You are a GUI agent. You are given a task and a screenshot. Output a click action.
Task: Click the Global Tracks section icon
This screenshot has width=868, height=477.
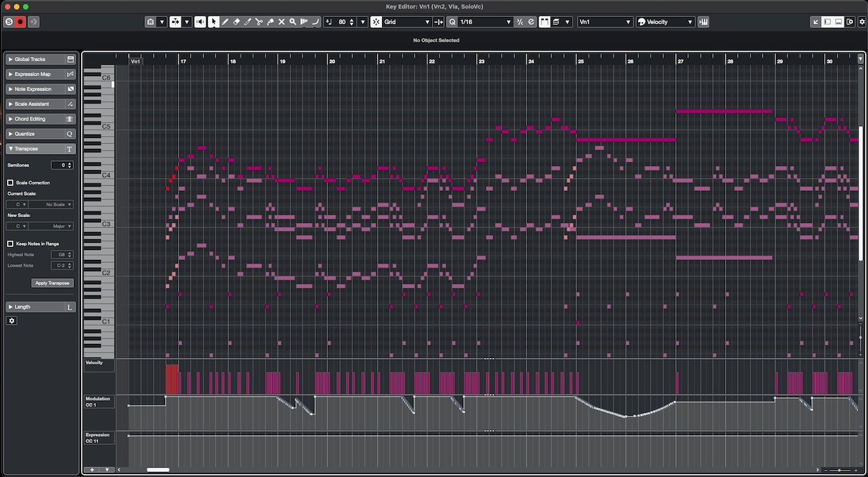pos(70,59)
